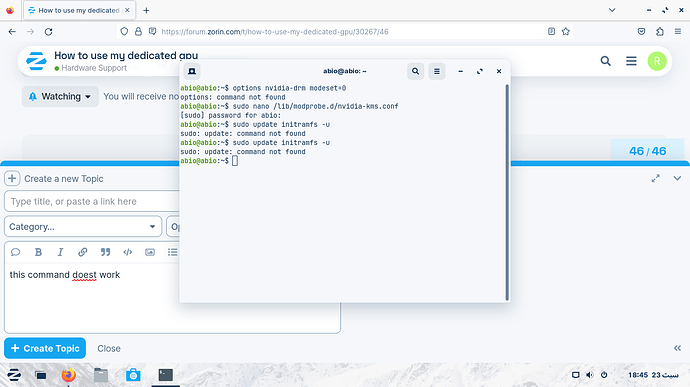Open list all tabs dropdown arrow
Viewport: 690px width, 387px height.
point(612,10)
